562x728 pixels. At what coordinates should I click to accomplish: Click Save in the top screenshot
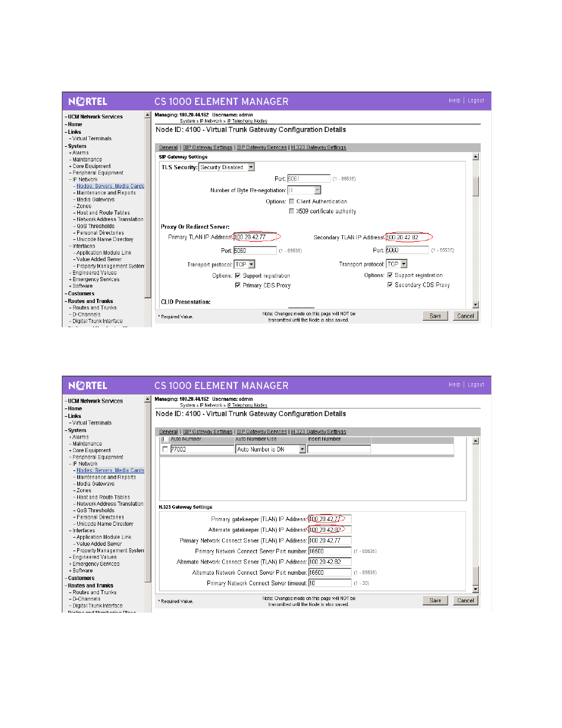435,316
